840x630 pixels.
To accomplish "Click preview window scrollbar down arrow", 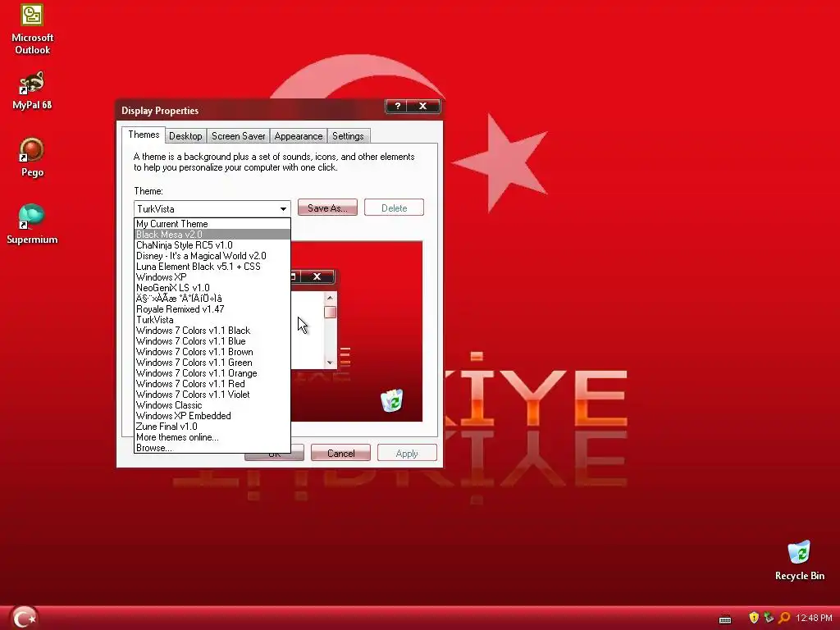I will (x=330, y=363).
